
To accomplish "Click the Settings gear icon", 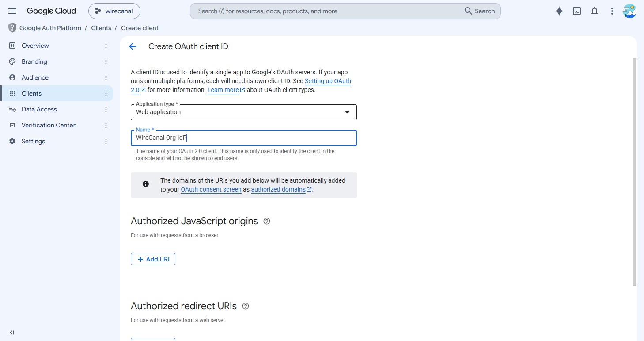I will click(12, 141).
